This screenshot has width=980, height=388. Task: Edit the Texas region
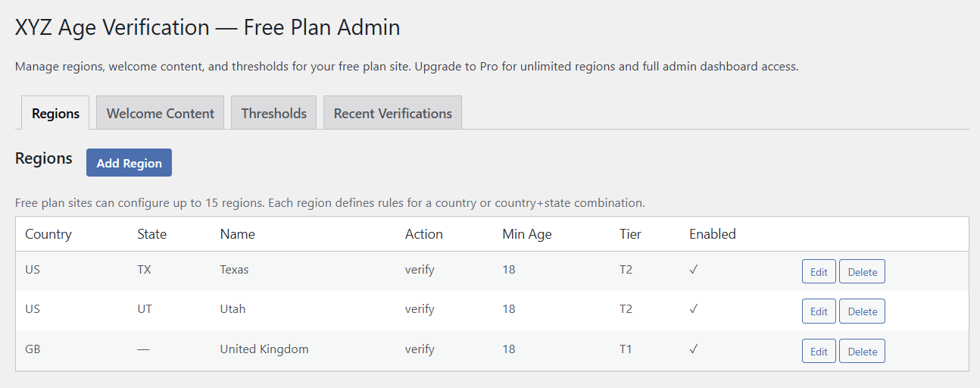[819, 272]
